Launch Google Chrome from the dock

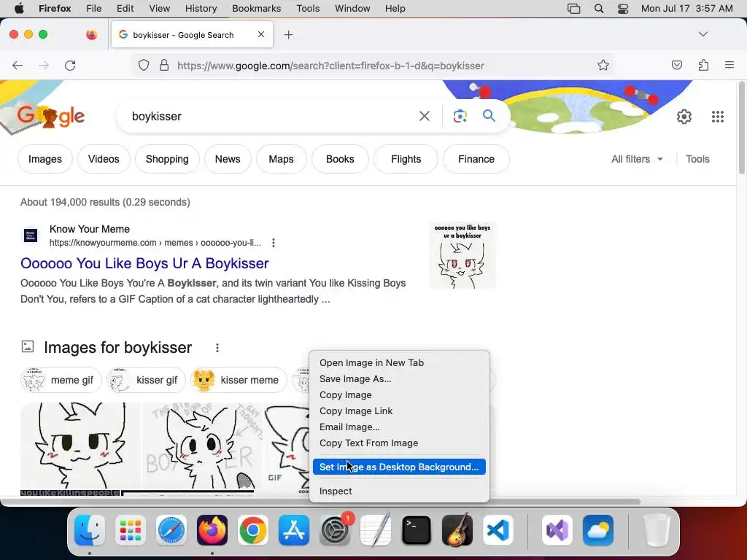(x=253, y=530)
